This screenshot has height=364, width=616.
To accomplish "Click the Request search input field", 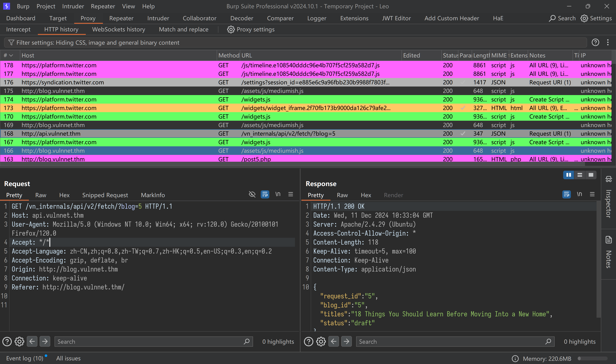I will pos(153,341).
